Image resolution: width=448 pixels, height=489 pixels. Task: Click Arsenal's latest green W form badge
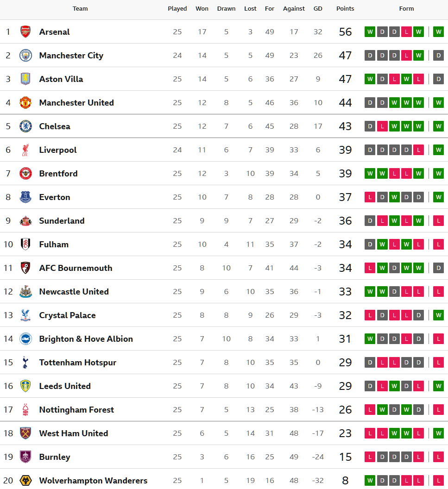438,32
